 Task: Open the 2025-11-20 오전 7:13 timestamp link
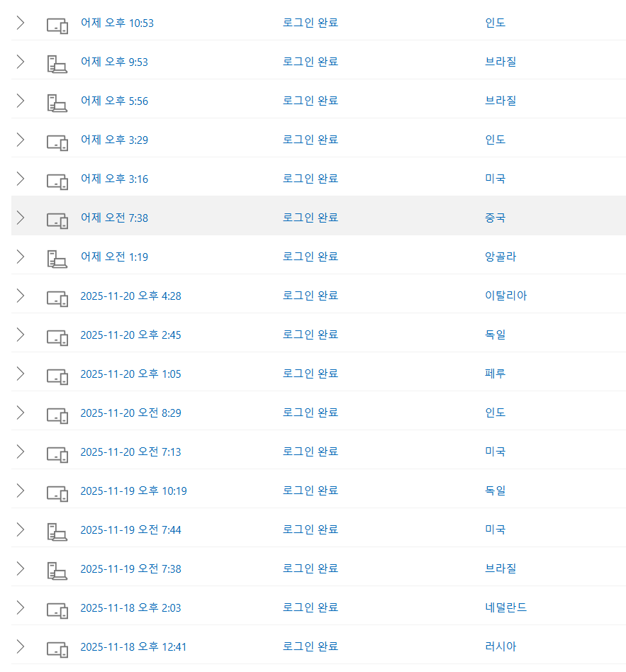(130, 452)
